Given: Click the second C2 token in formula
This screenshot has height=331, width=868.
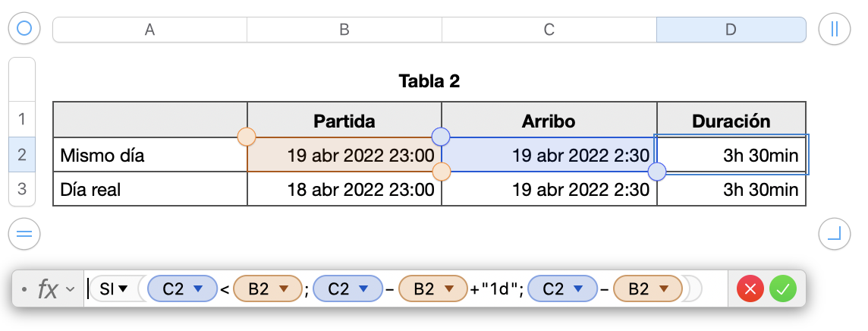Looking at the screenshot, I should pyautogui.click(x=339, y=288).
